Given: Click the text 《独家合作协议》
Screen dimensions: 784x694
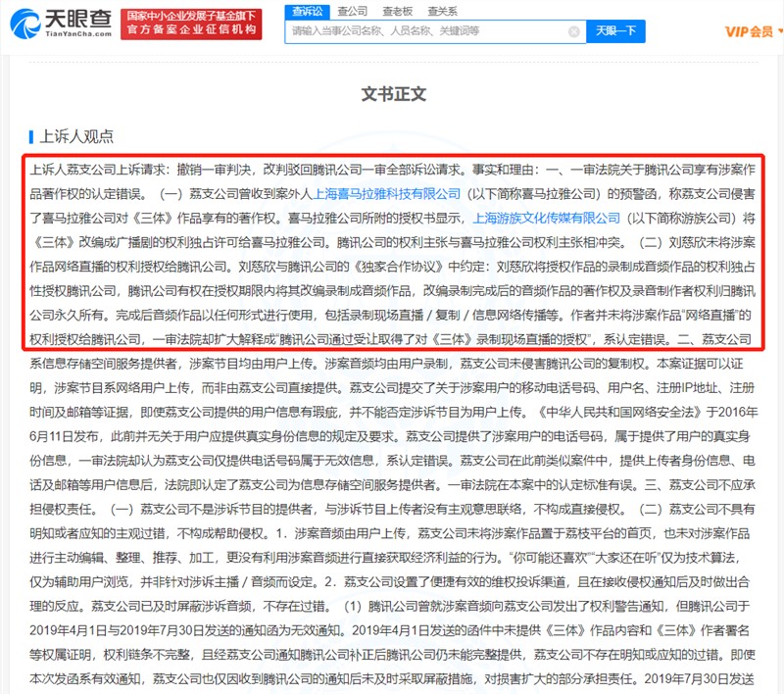Looking at the screenshot, I should 400,267.
